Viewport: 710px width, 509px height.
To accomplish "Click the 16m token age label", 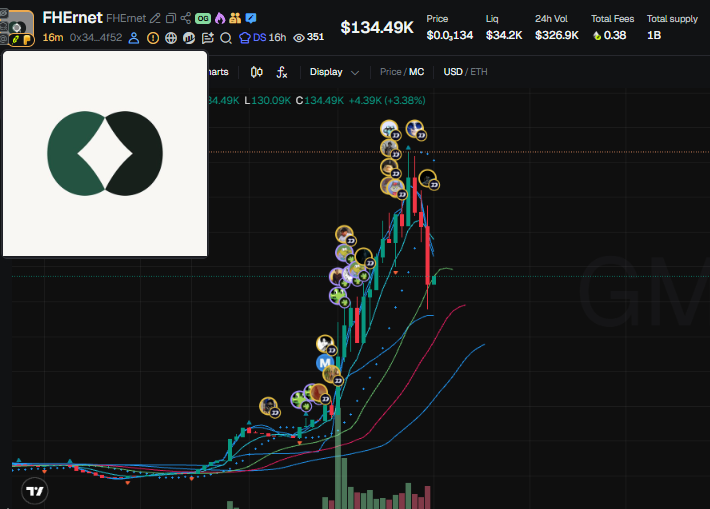I will [53, 38].
